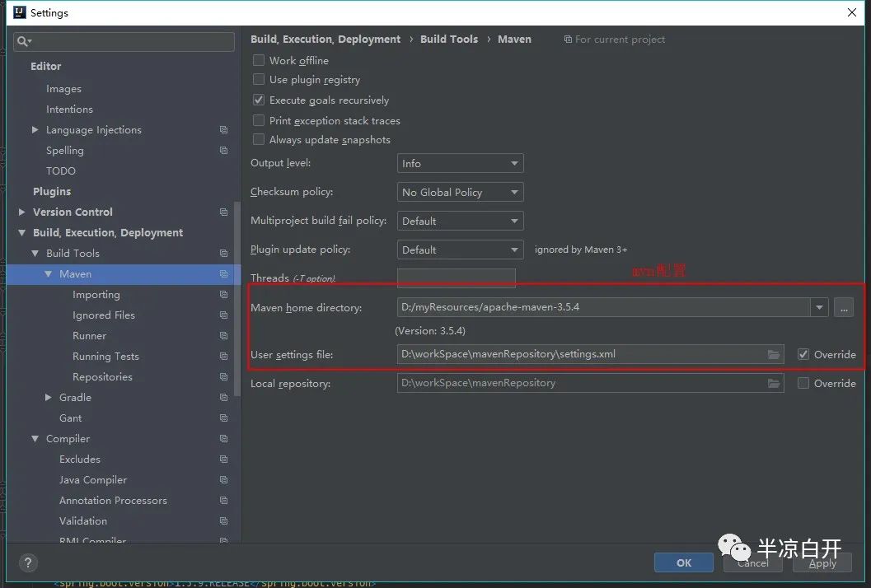Click Build Tools in the breadcrumb

click(x=449, y=40)
